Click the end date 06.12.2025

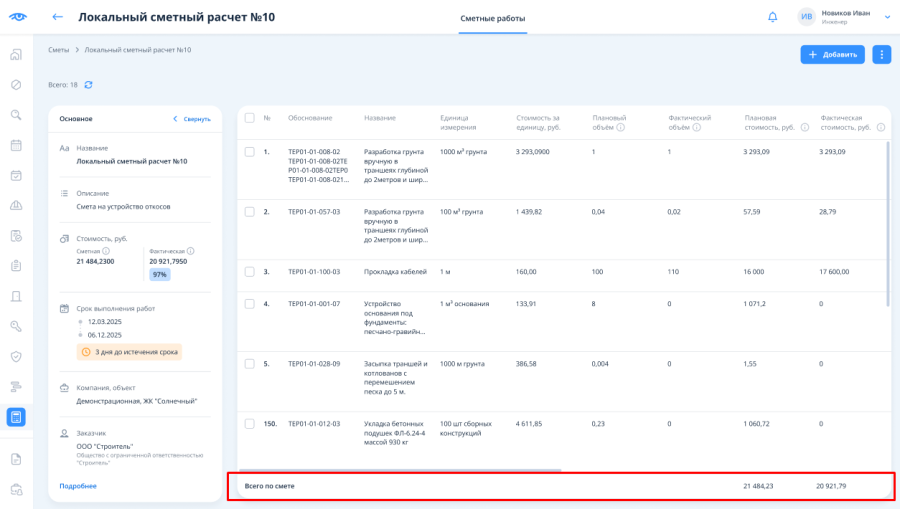point(104,335)
